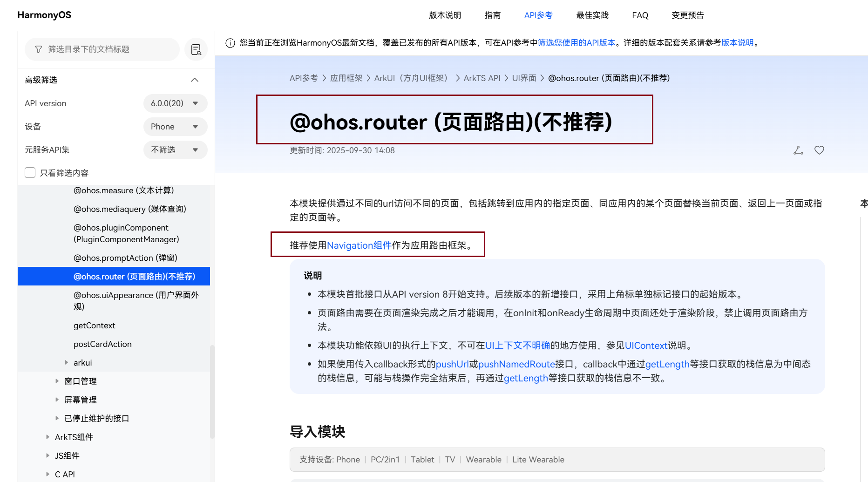Click the info icon in the notice banner
Image resolution: width=868 pixels, height=482 pixels.
230,43
